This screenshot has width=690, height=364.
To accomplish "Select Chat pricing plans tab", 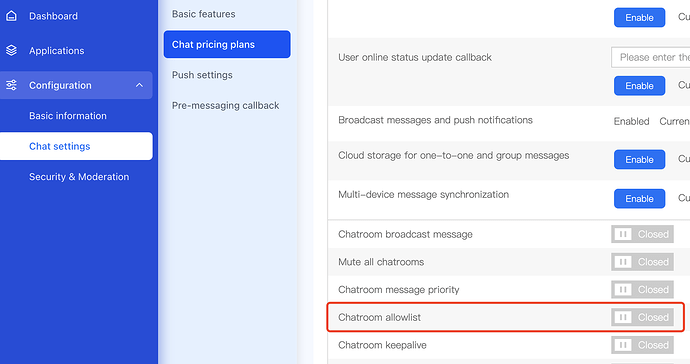I will pos(227,44).
